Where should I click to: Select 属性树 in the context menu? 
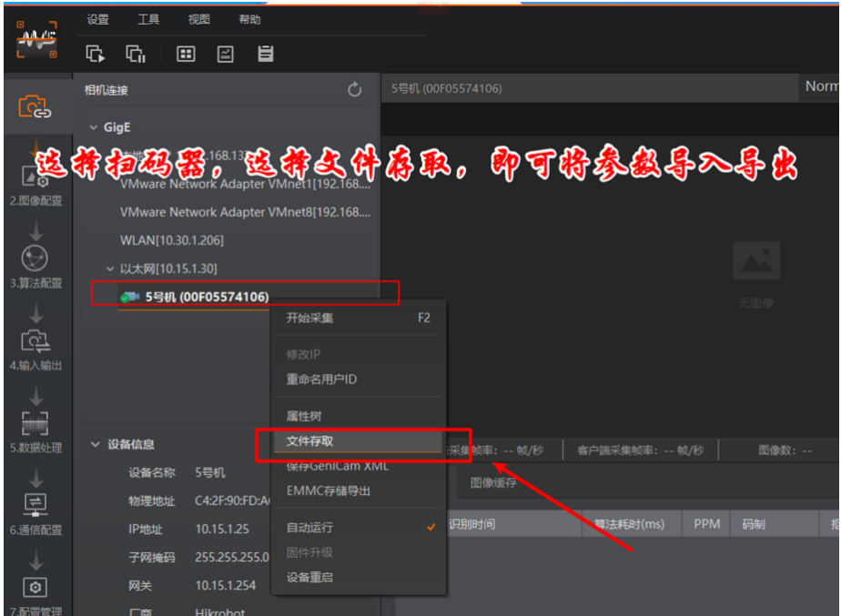305,415
